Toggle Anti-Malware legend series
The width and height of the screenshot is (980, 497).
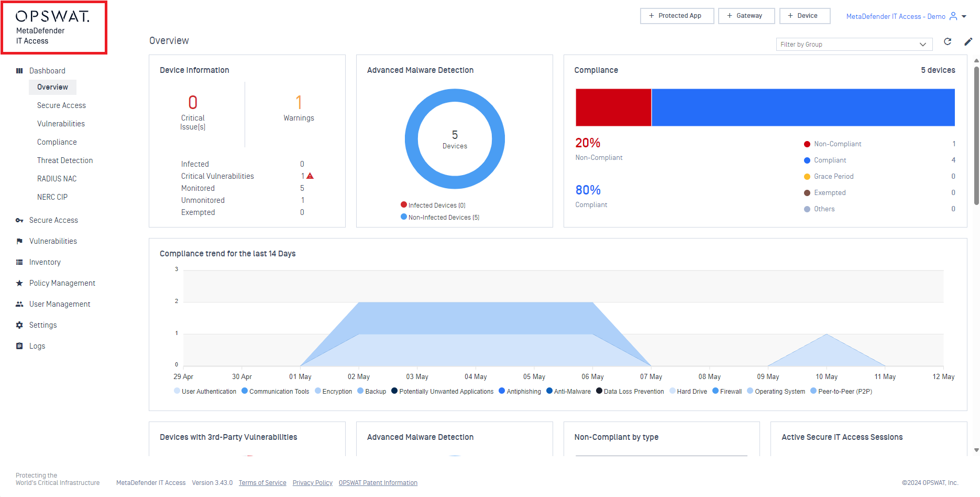point(568,391)
